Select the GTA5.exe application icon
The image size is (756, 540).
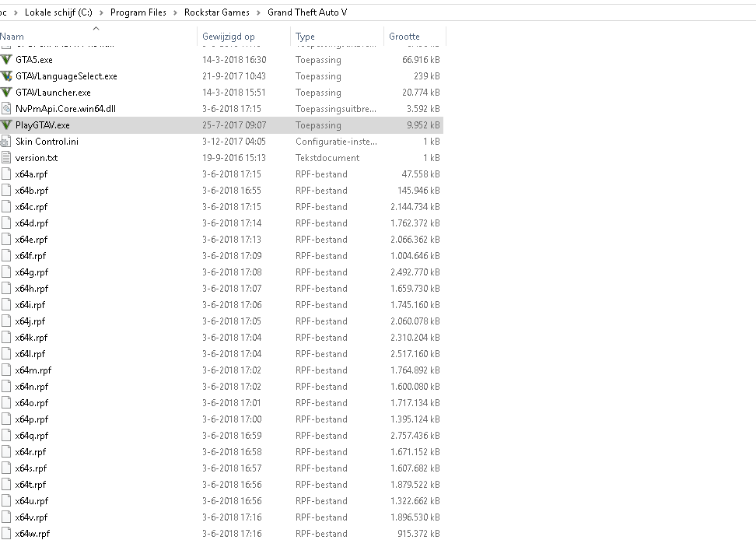pos(6,60)
